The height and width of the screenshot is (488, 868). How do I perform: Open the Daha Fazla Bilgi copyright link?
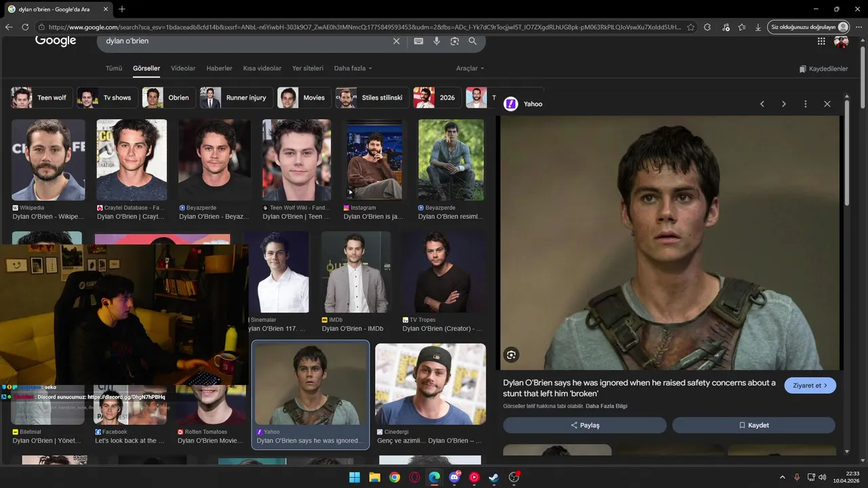[606, 406]
